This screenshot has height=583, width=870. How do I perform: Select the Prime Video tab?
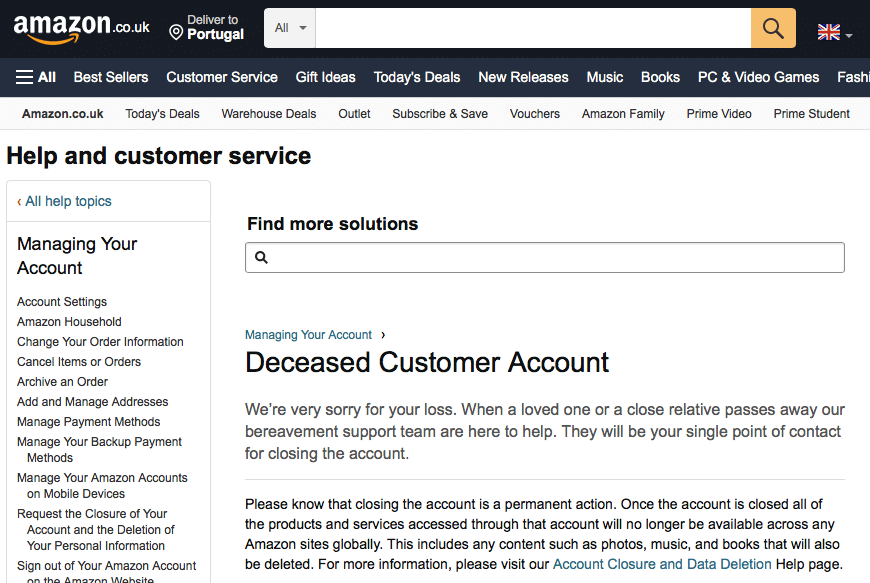719,114
